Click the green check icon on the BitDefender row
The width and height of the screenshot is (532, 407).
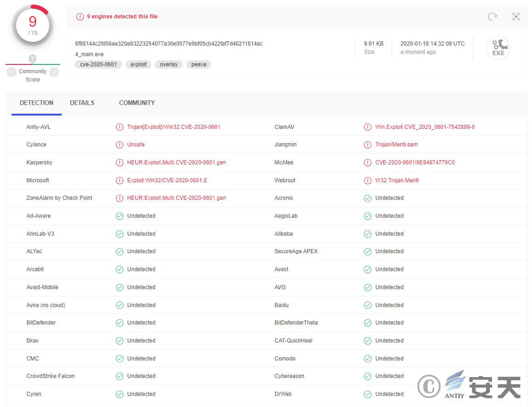120,323
